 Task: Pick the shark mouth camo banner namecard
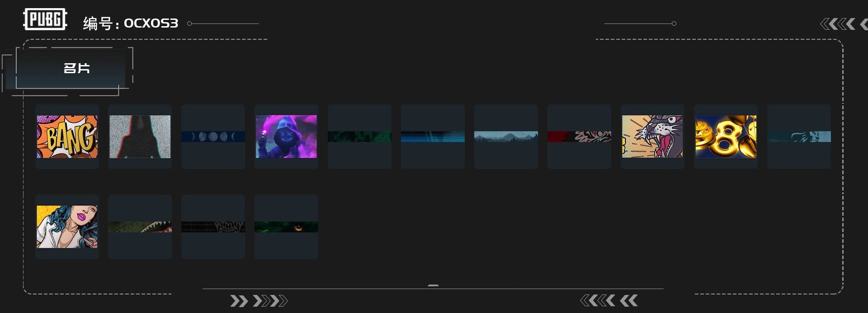pos(140,227)
